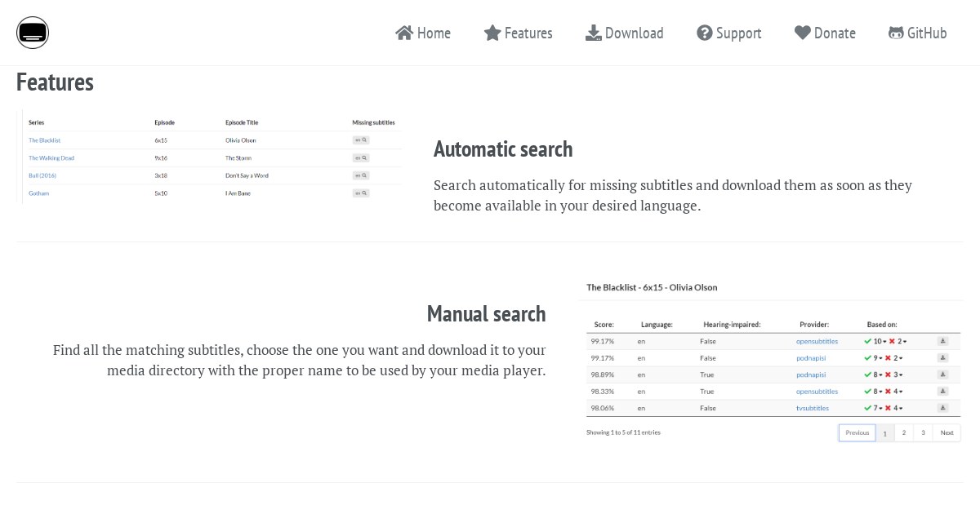Open the Blacklist manual search screenshot
This screenshot has height=514, width=980.
point(770,361)
